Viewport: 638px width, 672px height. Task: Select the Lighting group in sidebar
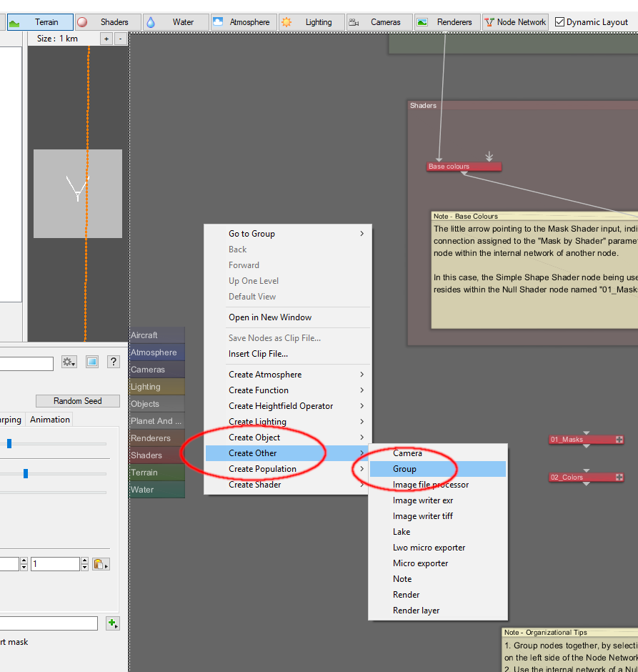[x=157, y=387]
